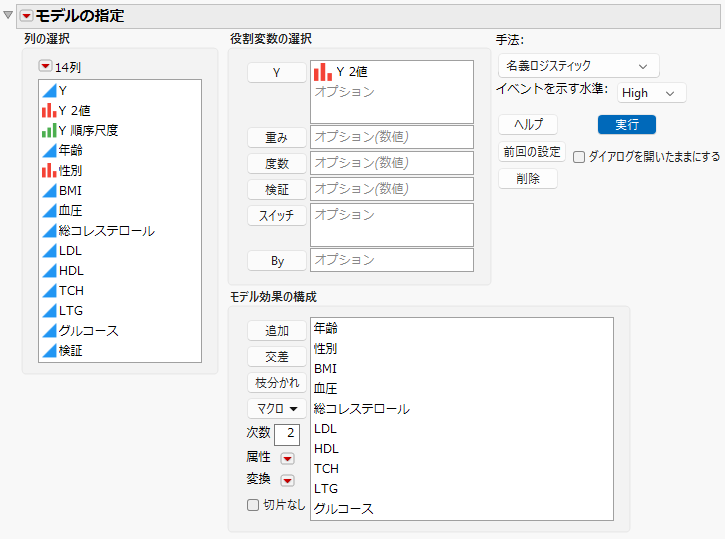Screen dimensions: 725x539
Task: Click the 度数 role button
Action: point(276,163)
